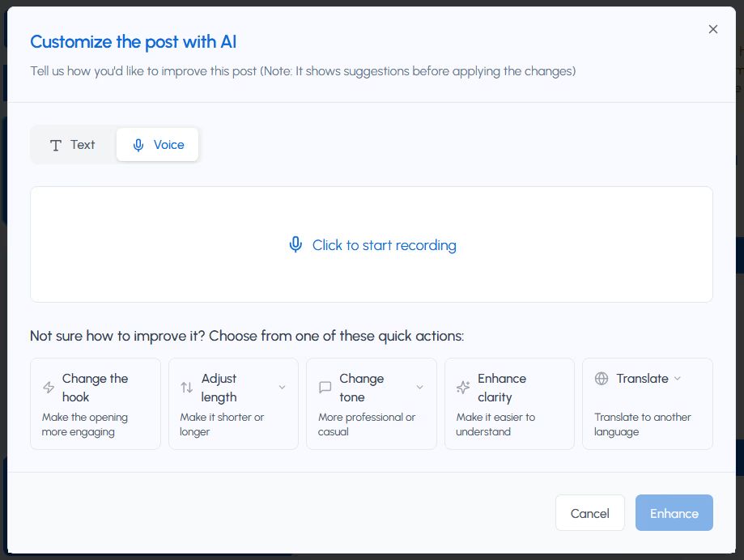Screen dimensions: 744x560
Task: Click the lightning bolt icon for Change the hook
Action: (x=49, y=388)
